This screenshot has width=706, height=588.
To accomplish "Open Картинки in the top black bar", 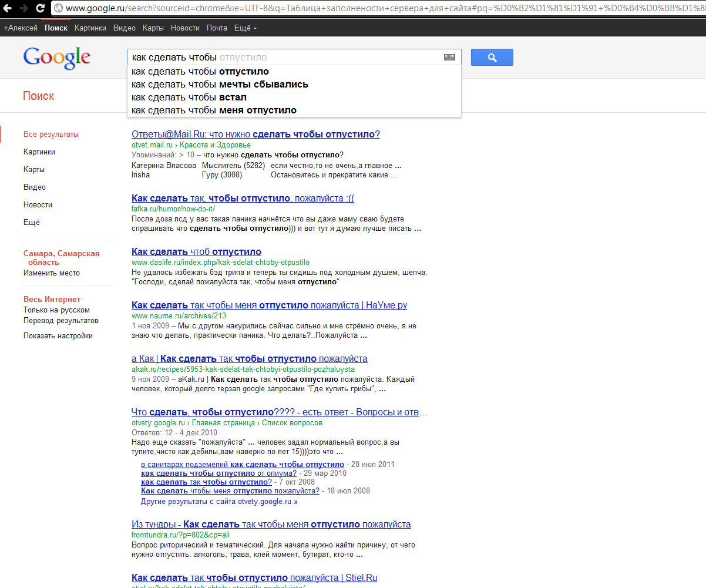I will point(90,28).
